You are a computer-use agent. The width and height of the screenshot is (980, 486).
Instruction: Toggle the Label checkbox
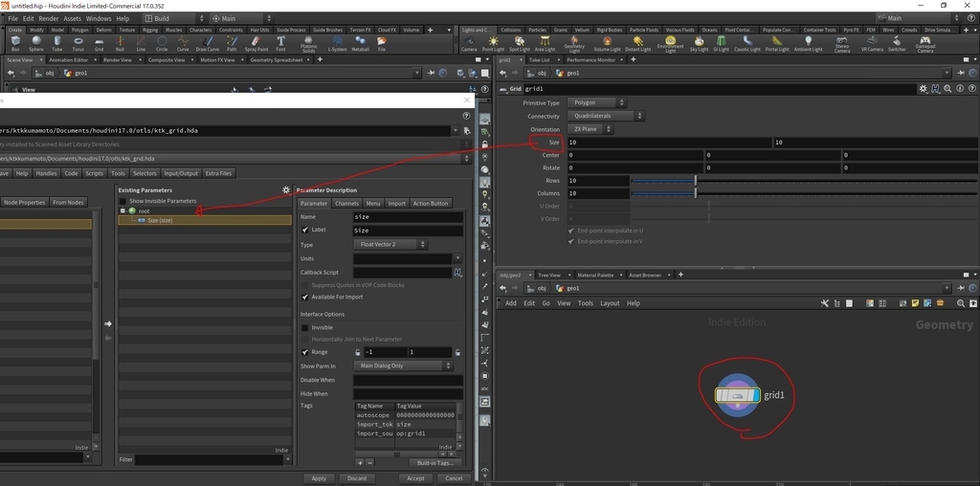pos(305,230)
